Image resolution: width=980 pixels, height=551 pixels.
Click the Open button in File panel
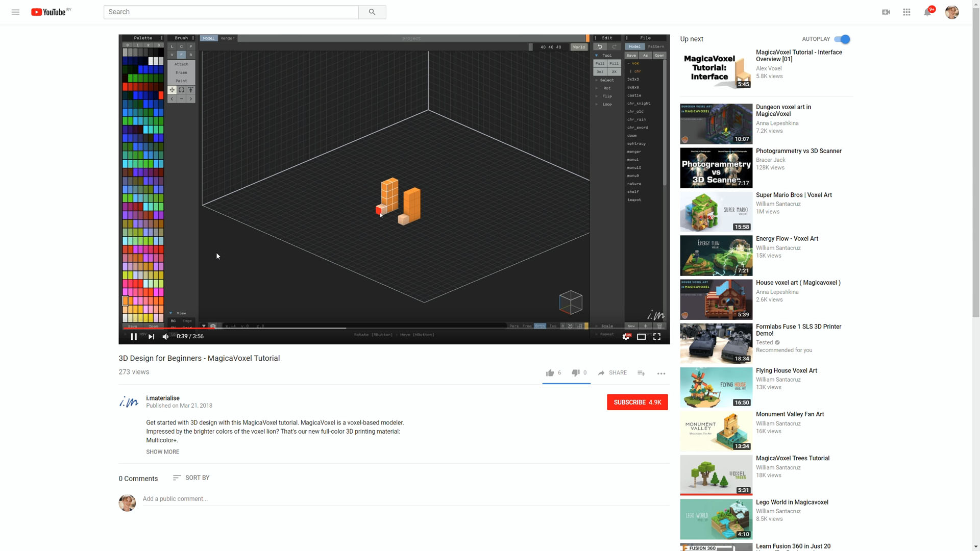pyautogui.click(x=659, y=55)
